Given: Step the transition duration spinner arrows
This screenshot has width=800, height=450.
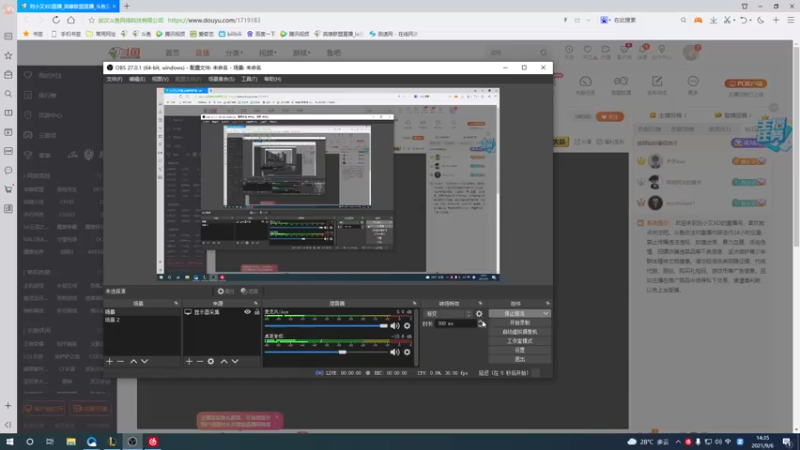Looking at the screenshot, I should 481,323.
